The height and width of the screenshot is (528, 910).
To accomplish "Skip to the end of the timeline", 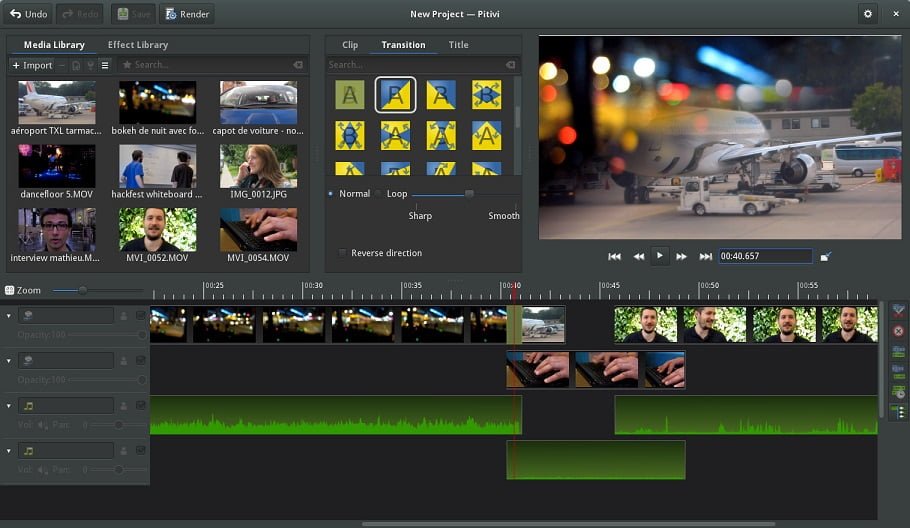I will (705, 257).
